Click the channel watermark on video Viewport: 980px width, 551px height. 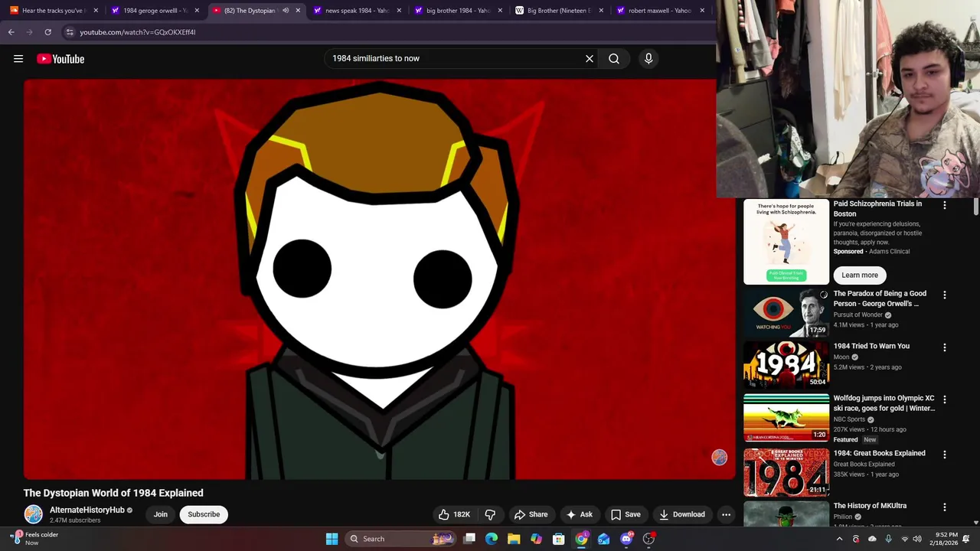pyautogui.click(x=719, y=457)
